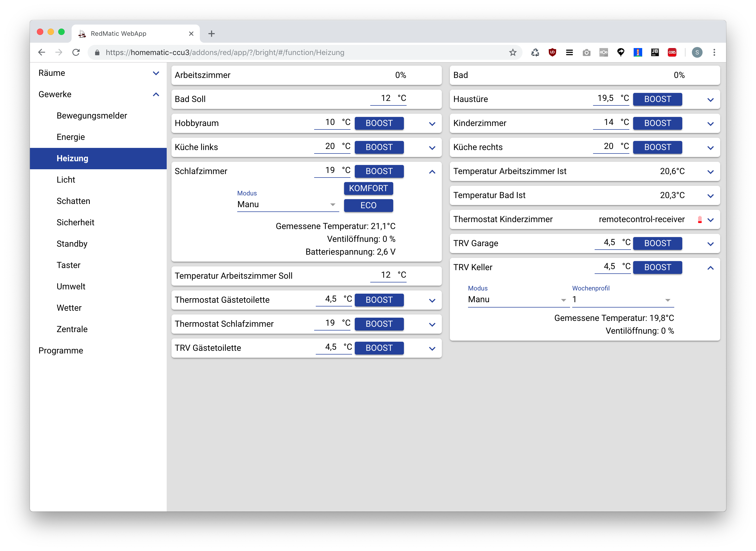Set Schlafzimmer to ECO
Image resolution: width=756 pixels, height=551 pixels.
368,205
